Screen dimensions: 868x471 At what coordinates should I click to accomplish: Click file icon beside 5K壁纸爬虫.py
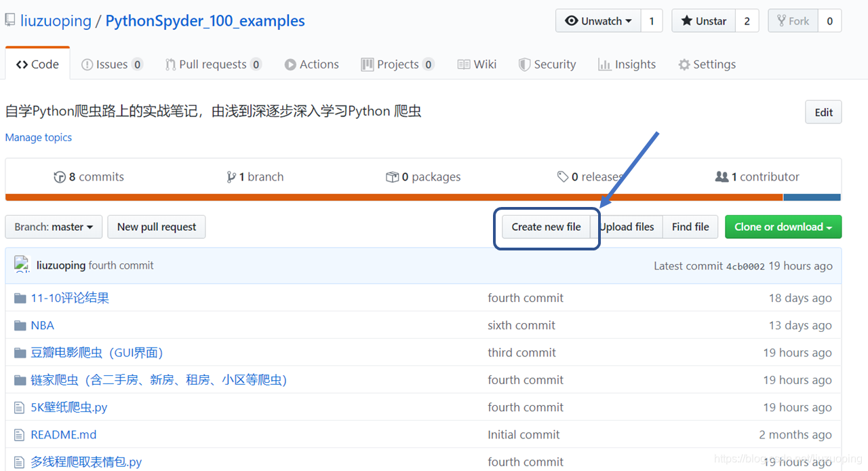20,408
